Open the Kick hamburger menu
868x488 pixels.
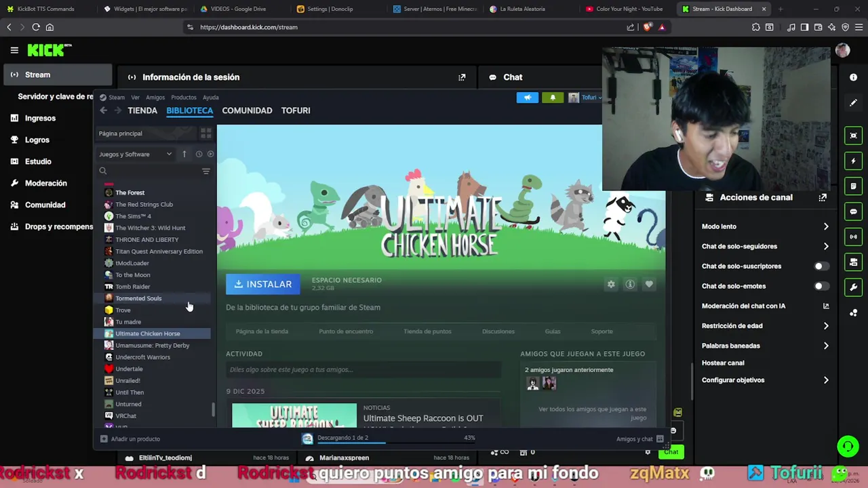14,50
